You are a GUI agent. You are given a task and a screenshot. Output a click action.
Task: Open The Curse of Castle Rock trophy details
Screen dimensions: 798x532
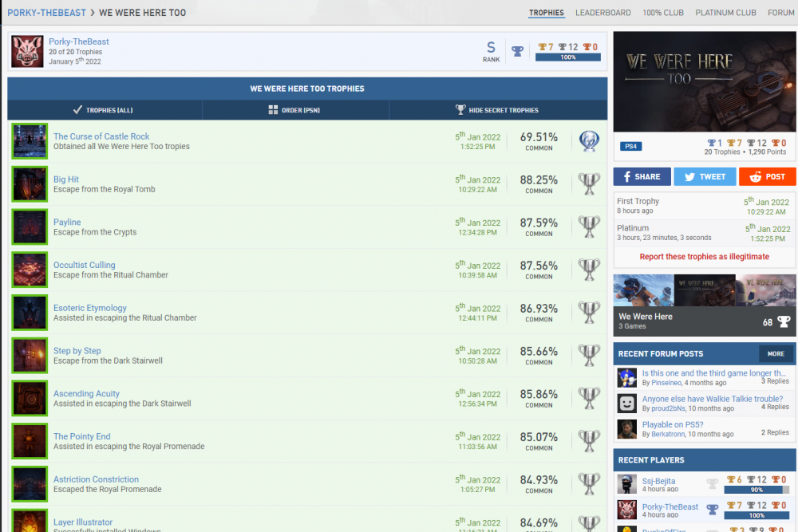(x=101, y=136)
